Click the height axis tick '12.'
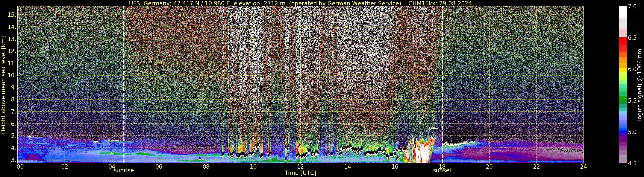The image size is (644, 177). pos(12,51)
